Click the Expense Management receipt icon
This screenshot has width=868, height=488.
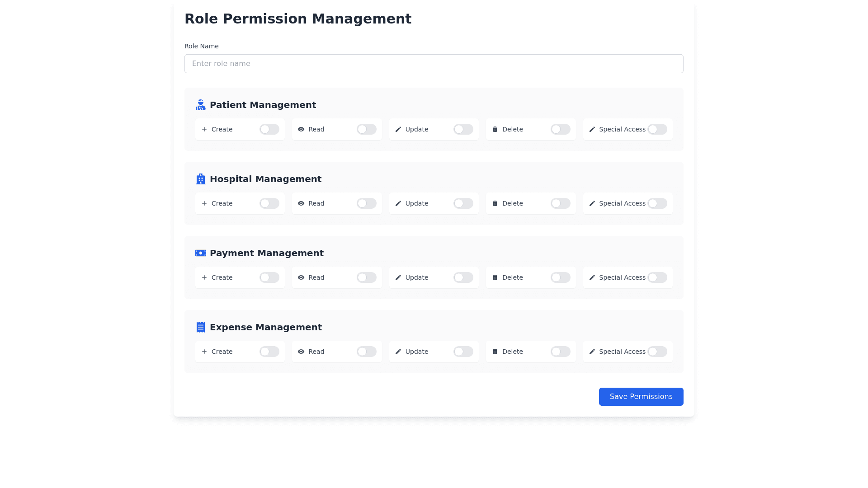pos(200,327)
